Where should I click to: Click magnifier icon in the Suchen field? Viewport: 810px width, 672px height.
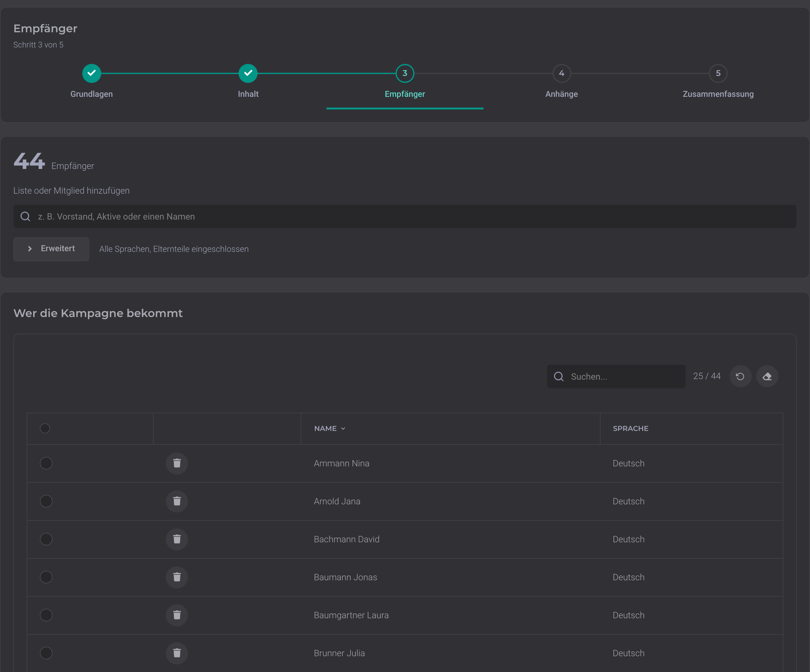tap(559, 376)
